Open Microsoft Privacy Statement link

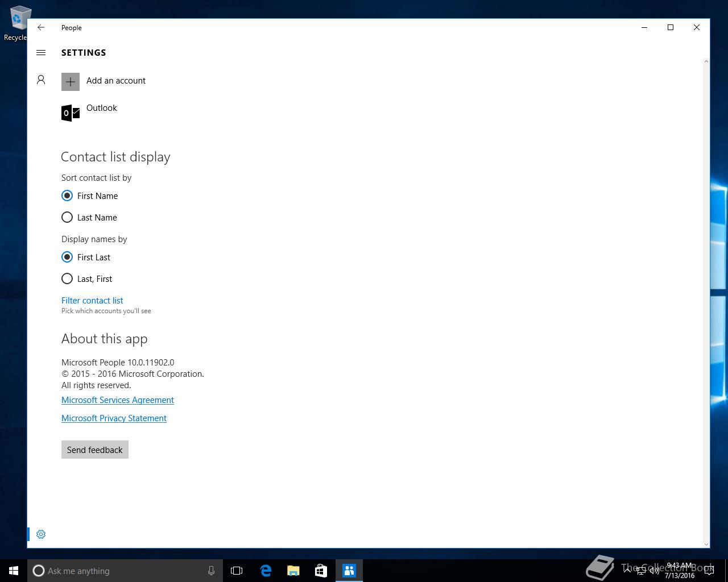tap(114, 418)
